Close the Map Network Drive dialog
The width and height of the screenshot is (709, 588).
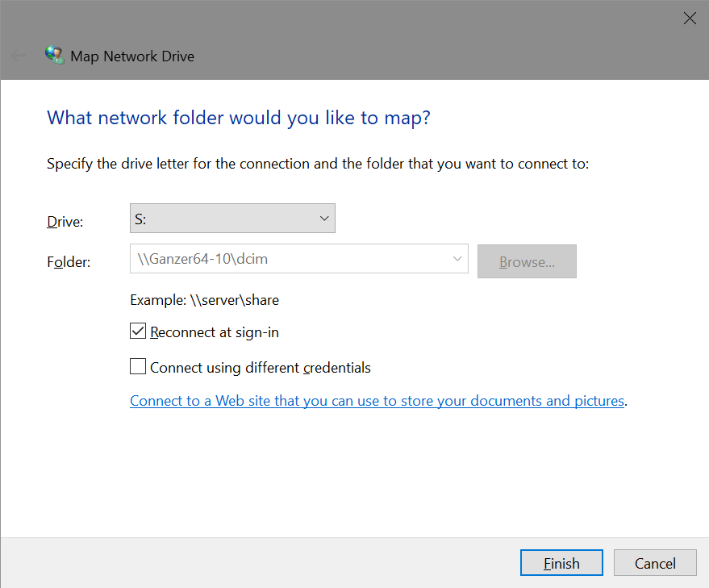tap(690, 19)
